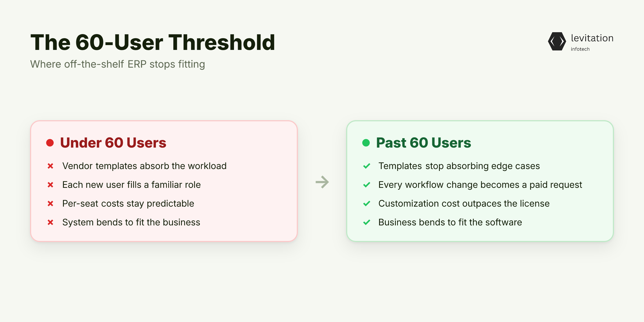Screen dimensions: 644x322
Task: Click The 60-User Threshold title
Action: tap(153, 42)
